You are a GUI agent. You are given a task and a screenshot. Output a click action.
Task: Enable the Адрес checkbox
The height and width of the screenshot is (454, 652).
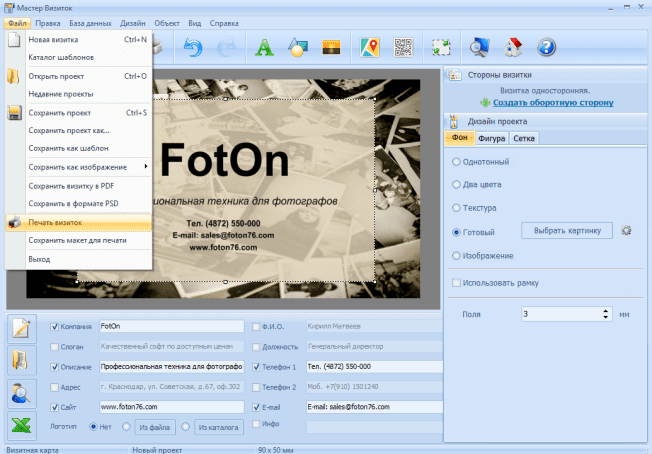click(54, 387)
